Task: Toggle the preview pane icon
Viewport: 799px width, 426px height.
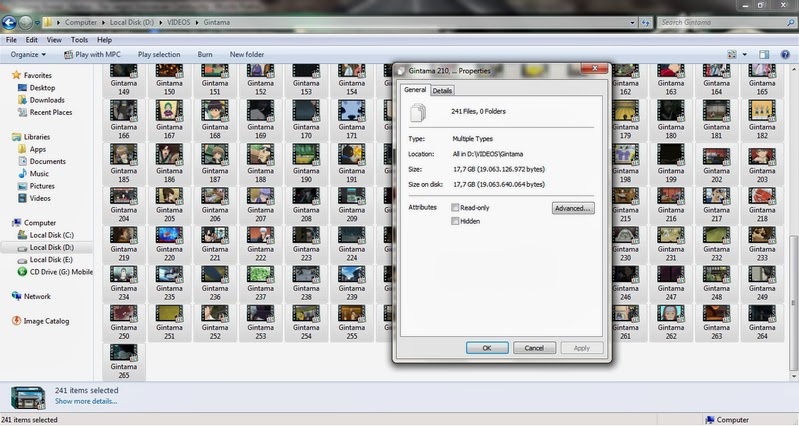Action: [x=764, y=55]
